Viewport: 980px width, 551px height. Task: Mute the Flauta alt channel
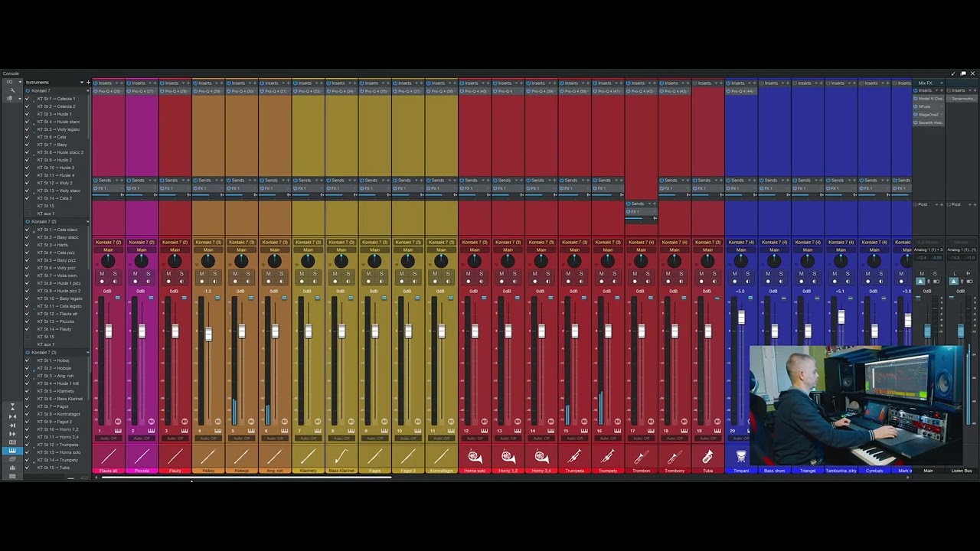click(102, 273)
